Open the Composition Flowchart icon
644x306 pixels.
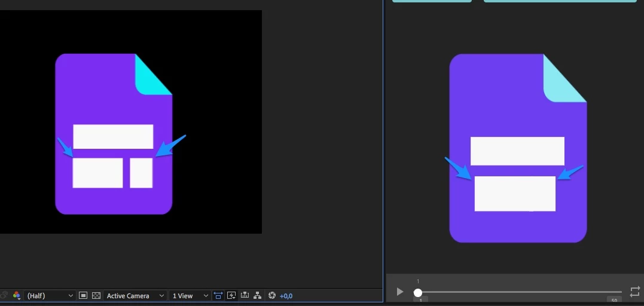(258, 295)
